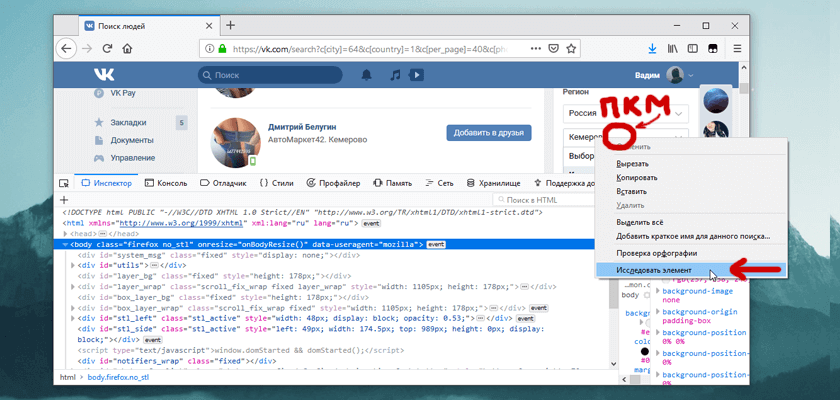Click Добавить в друзья button

click(x=489, y=133)
